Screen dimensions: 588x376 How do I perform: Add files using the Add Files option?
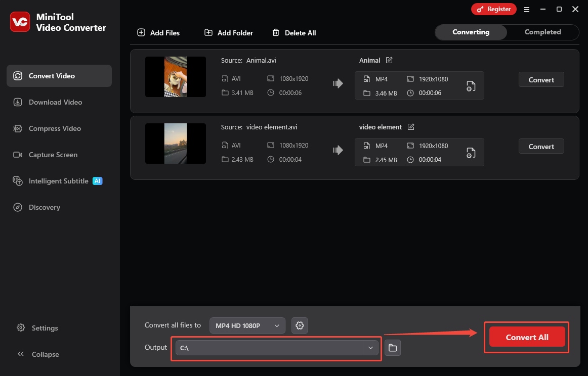pyautogui.click(x=158, y=32)
